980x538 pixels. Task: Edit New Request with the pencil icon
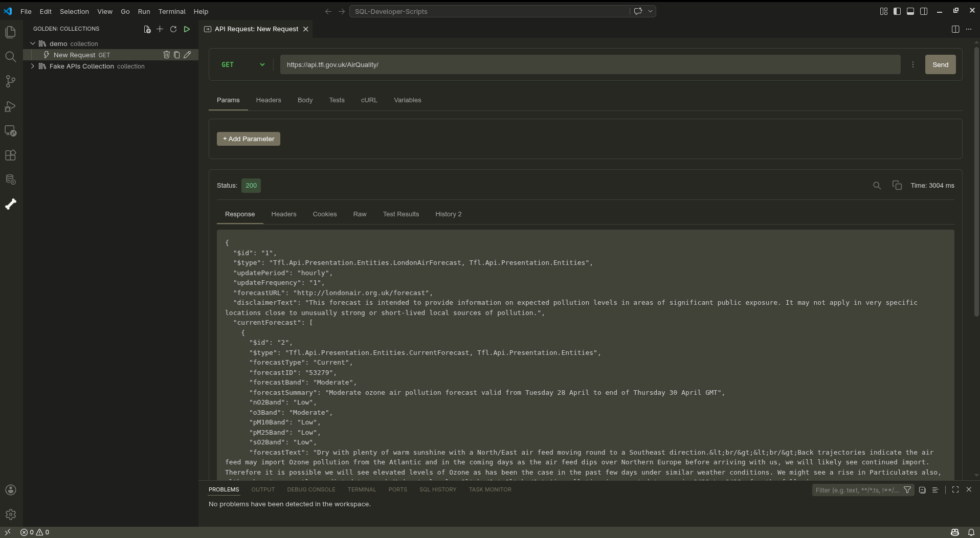tap(188, 55)
